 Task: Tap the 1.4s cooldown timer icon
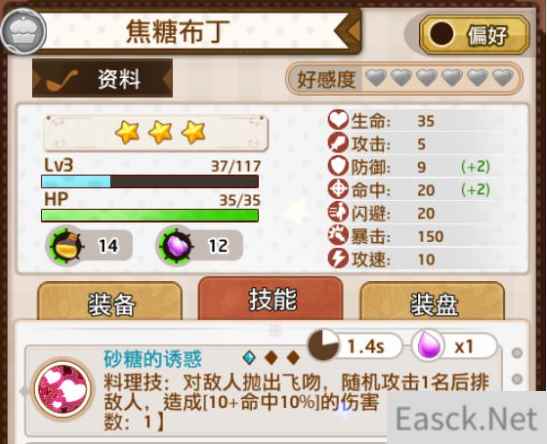point(323,345)
